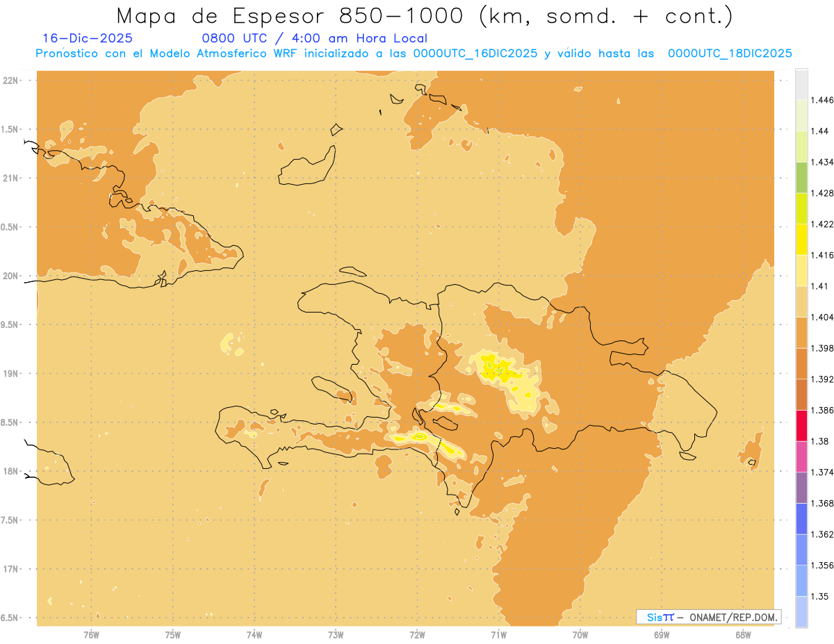Click the legend value '1.434'
Screen dimensions: 834x644
(x=822, y=163)
